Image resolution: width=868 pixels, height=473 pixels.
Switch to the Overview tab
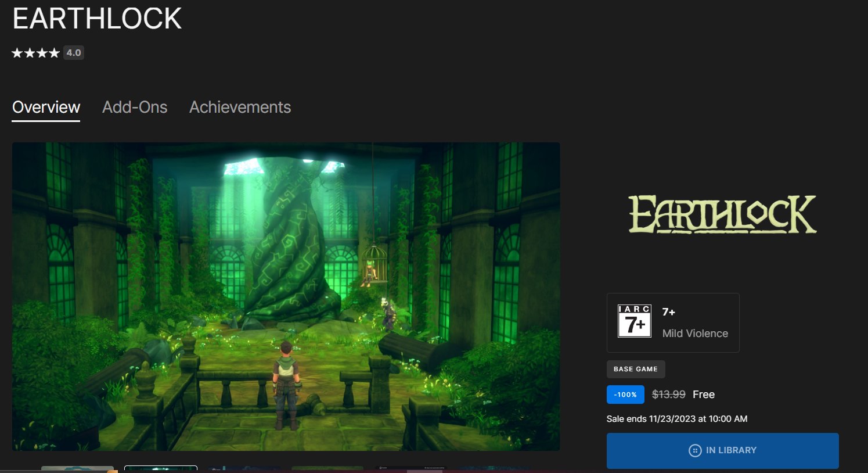point(46,107)
